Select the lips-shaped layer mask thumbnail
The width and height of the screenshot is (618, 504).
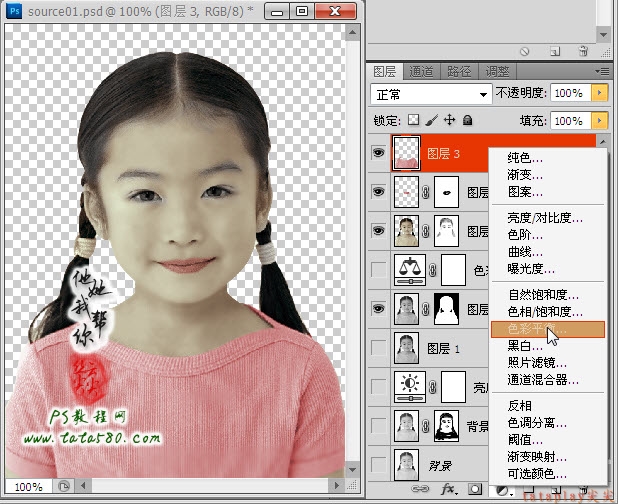click(x=446, y=192)
